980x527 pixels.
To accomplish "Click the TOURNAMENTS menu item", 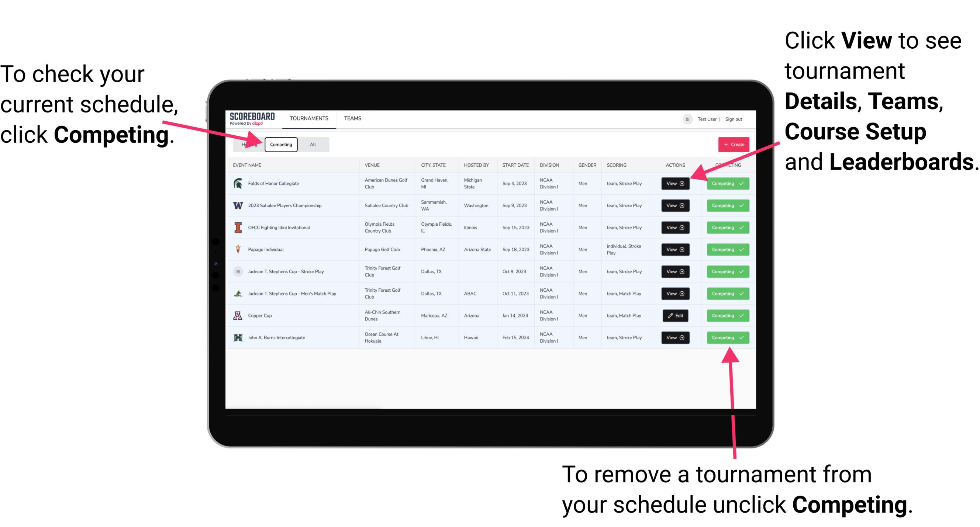I will point(310,119).
